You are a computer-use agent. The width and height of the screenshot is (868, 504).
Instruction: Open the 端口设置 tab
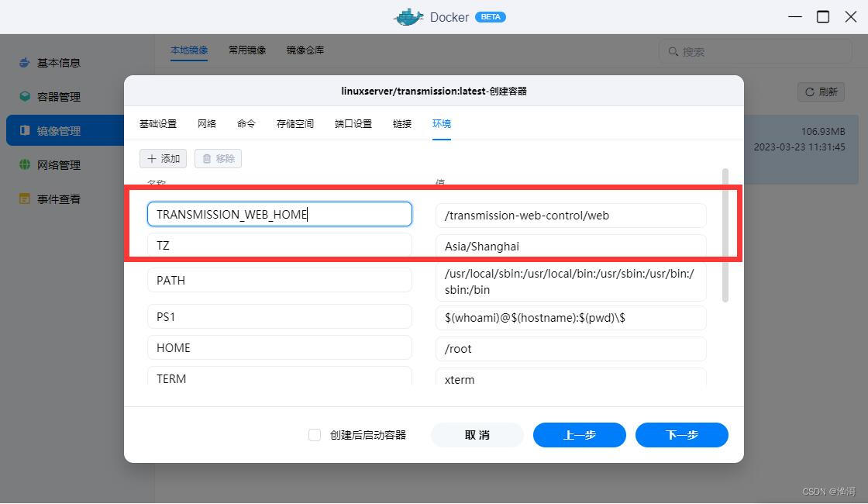pos(353,124)
